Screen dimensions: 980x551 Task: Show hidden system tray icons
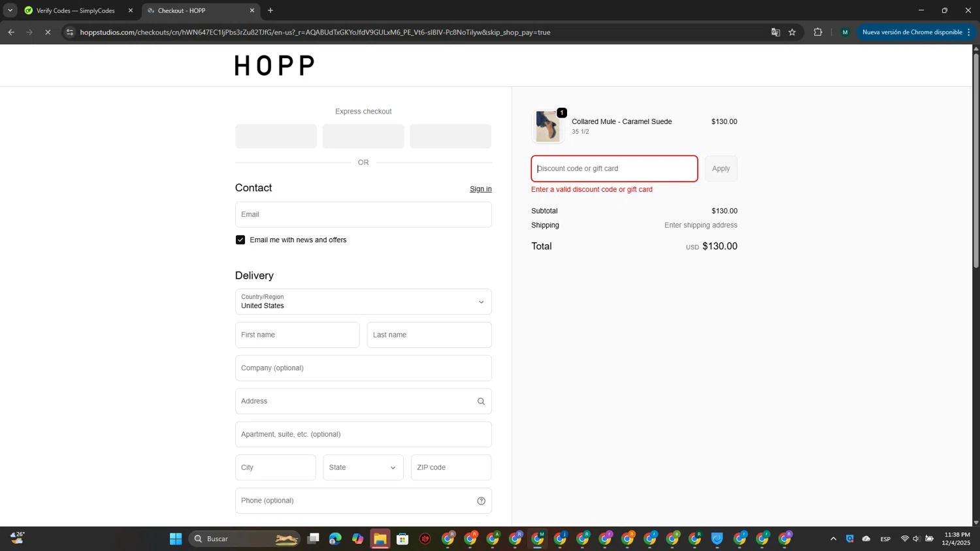pyautogui.click(x=833, y=539)
